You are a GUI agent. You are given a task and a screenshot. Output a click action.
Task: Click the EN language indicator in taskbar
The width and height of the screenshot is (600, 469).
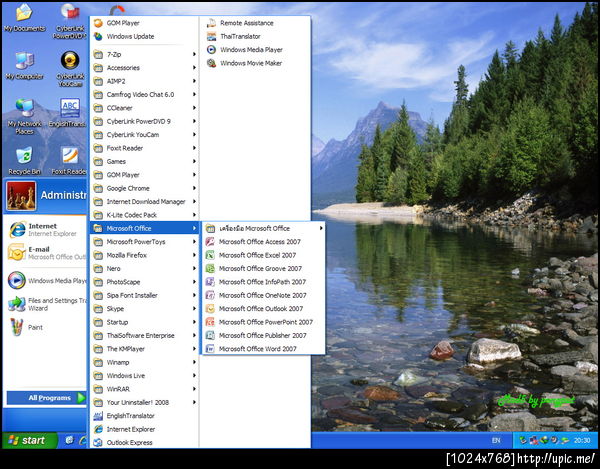[x=496, y=440]
